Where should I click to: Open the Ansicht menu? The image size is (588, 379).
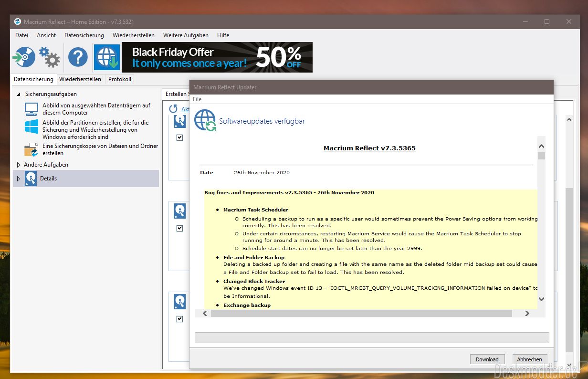tap(46, 35)
